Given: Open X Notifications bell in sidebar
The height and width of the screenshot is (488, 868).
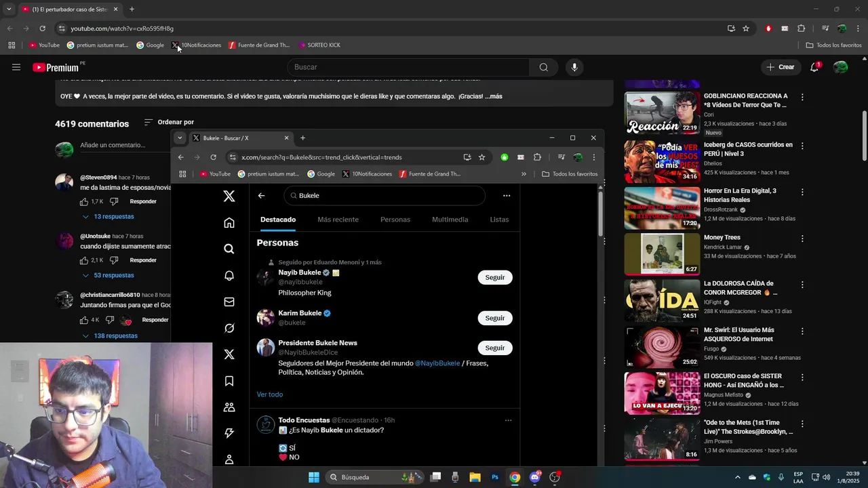Looking at the screenshot, I should (x=229, y=275).
